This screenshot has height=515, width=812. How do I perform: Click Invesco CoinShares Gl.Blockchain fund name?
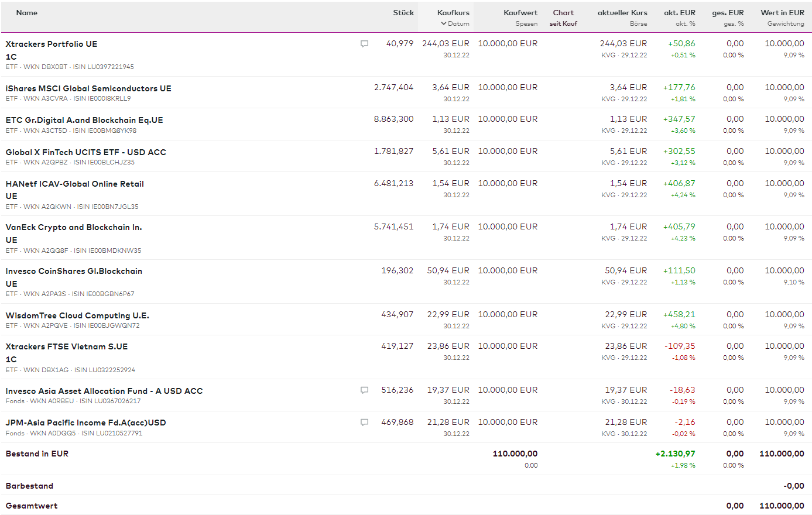coord(74,271)
